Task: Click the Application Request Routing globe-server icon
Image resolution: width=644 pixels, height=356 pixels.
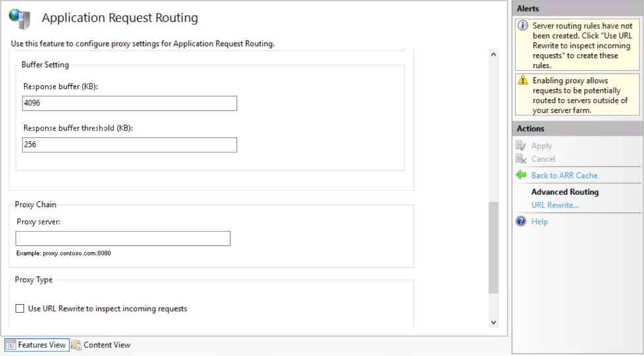Action: pos(20,19)
